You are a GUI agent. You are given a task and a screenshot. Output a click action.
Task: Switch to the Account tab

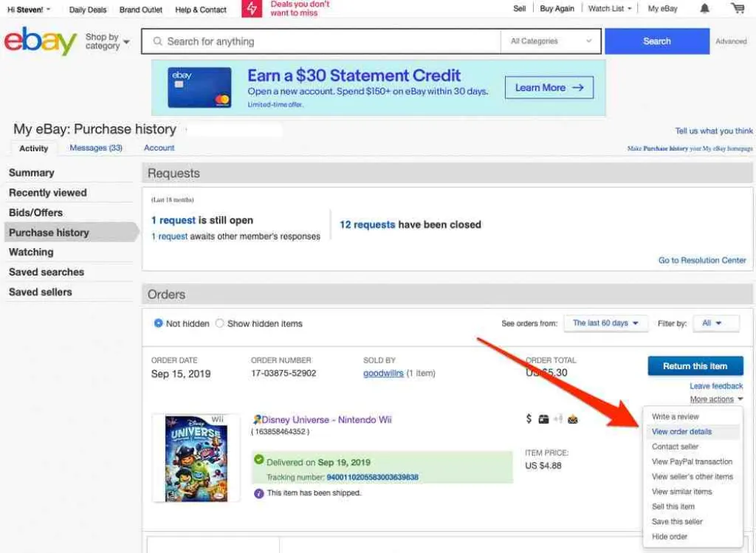point(159,148)
